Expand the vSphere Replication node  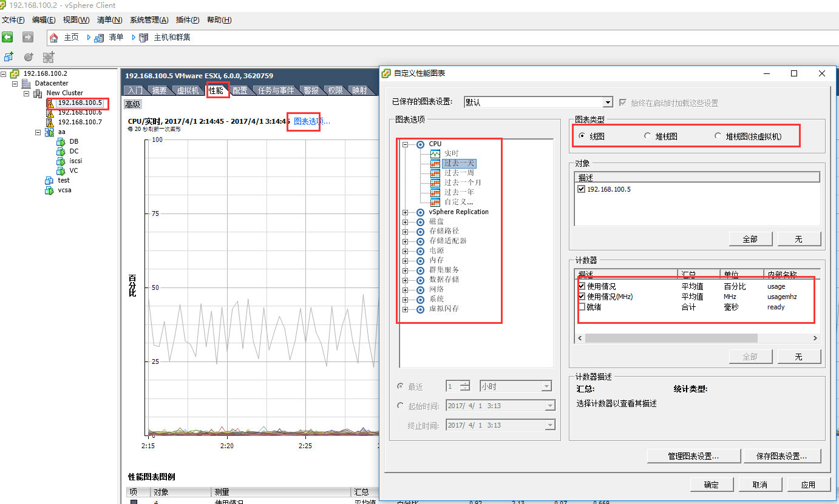tap(405, 212)
